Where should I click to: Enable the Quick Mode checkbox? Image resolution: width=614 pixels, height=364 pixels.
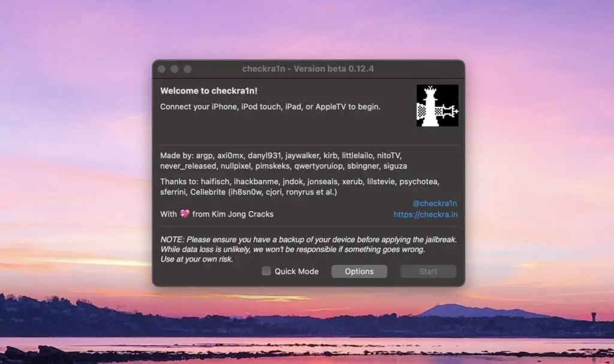(266, 271)
